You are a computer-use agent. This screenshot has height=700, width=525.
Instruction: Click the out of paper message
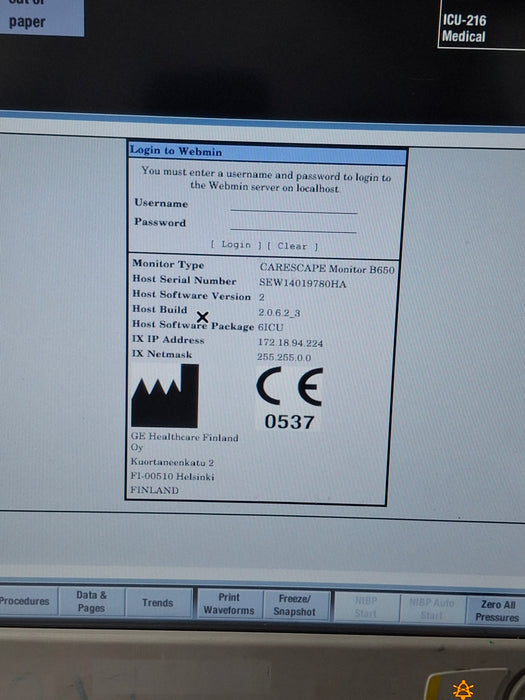[x=40, y=17]
